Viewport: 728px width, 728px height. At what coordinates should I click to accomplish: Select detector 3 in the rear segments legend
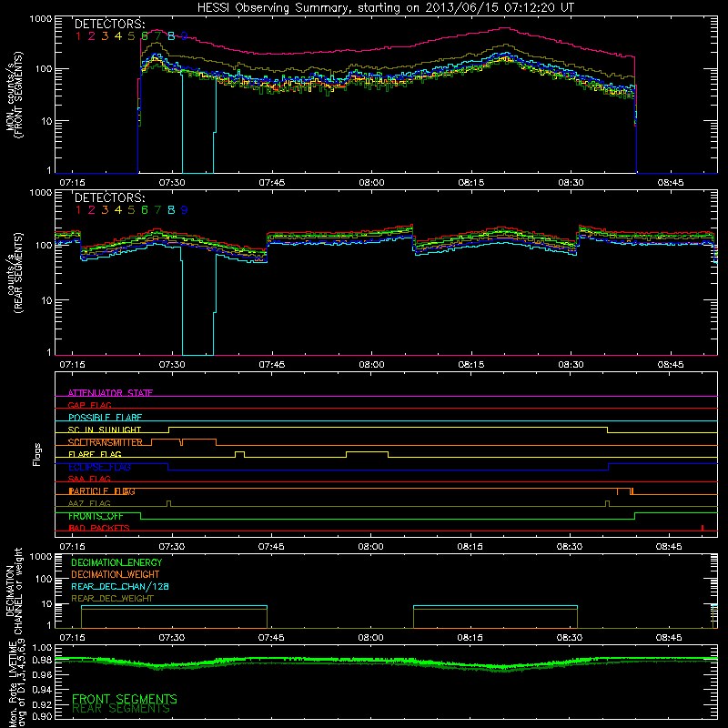click(x=105, y=210)
